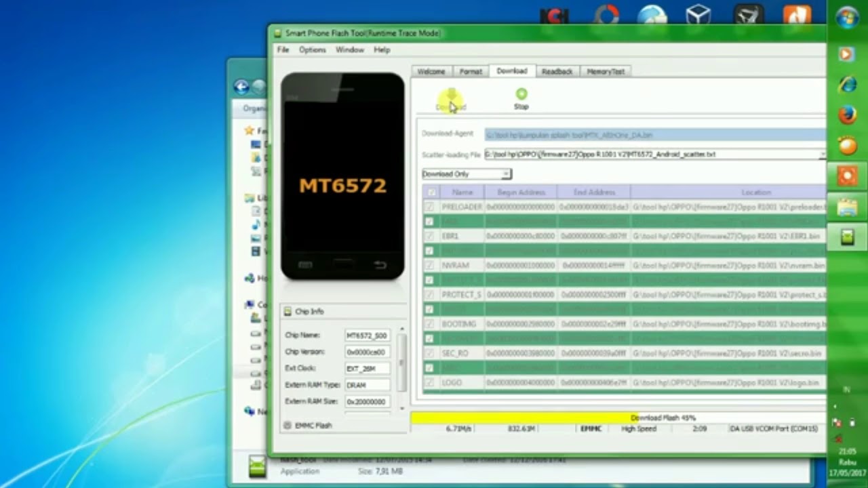Click the Chip Name value field
The width and height of the screenshot is (868, 488).
coord(367,335)
